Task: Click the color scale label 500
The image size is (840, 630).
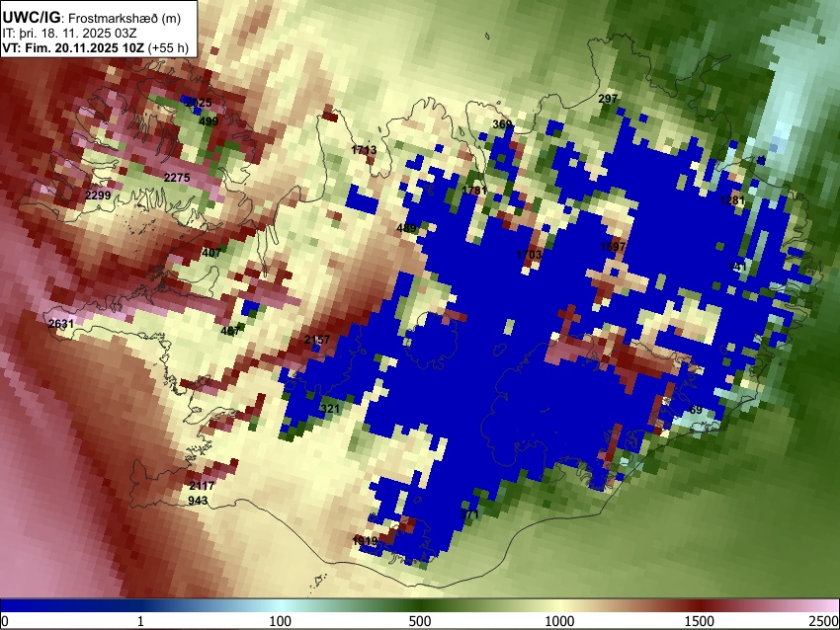Action: (420, 621)
